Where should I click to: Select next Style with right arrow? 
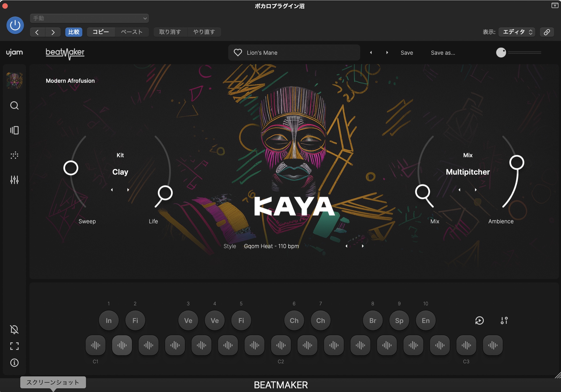tap(363, 246)
